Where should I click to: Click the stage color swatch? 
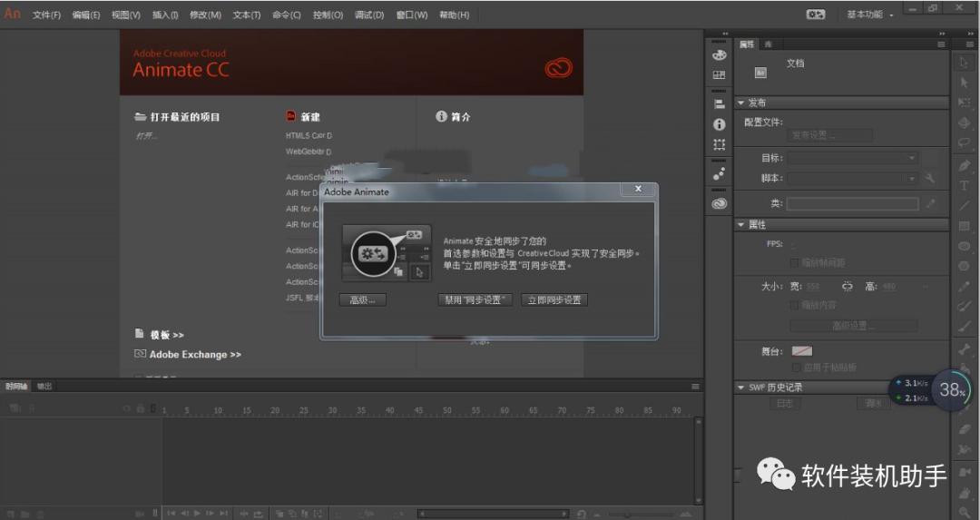[802, 351]
